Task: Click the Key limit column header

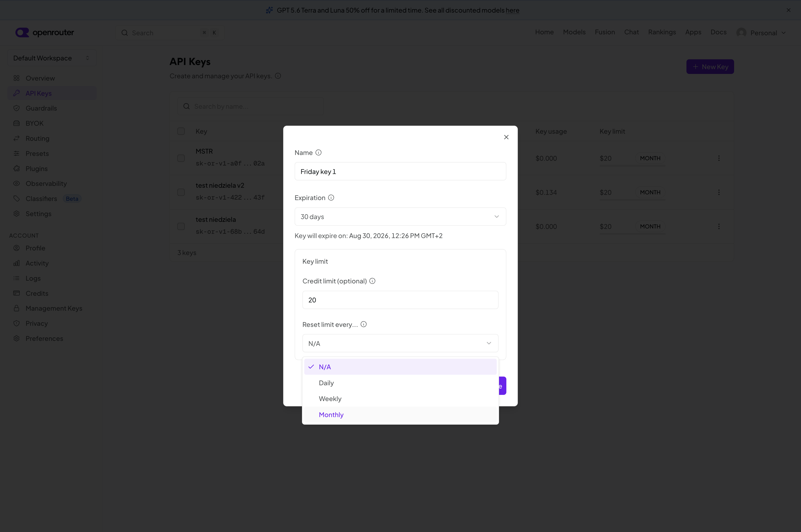Action: point(612,131)
